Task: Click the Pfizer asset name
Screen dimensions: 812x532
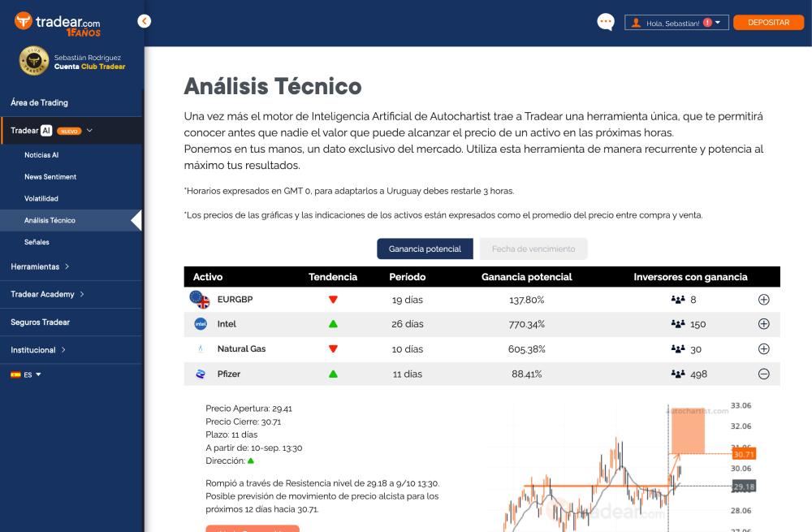Action: click(x=229, y=374)
